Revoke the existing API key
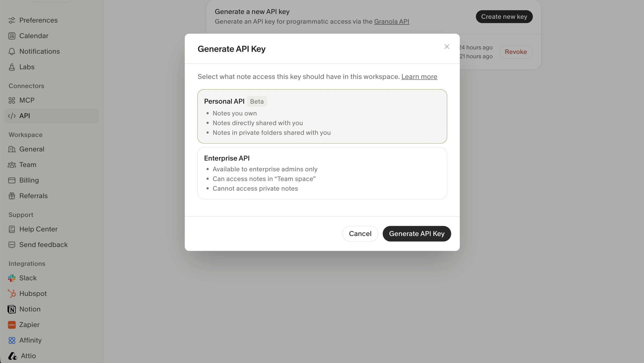Screen dimensions: 644x363 516,52
